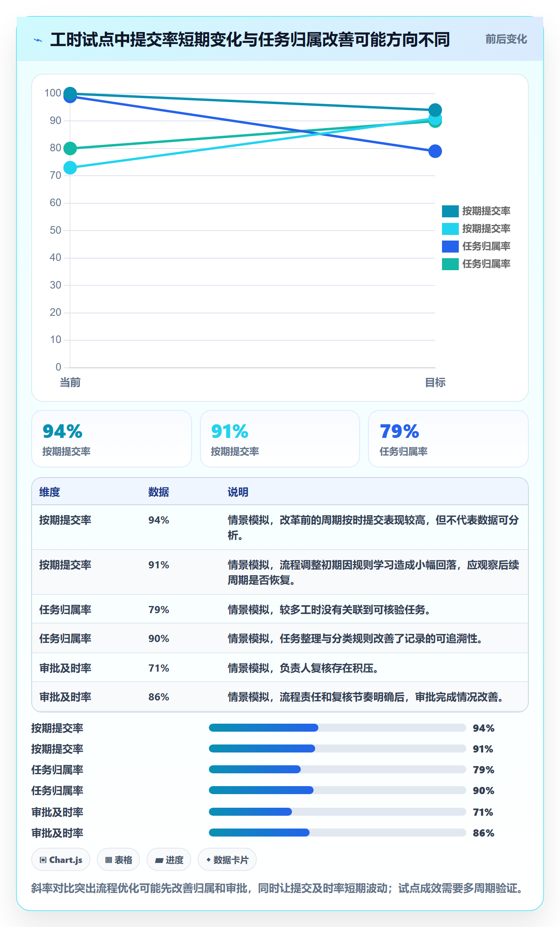Select the 数据卡片 tag chip

(x=227, y=859)
